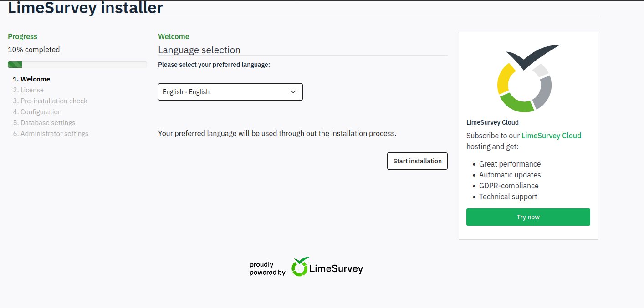
Task: Select step 1. Welcome in progress list
Action: (x=31, y=79)
